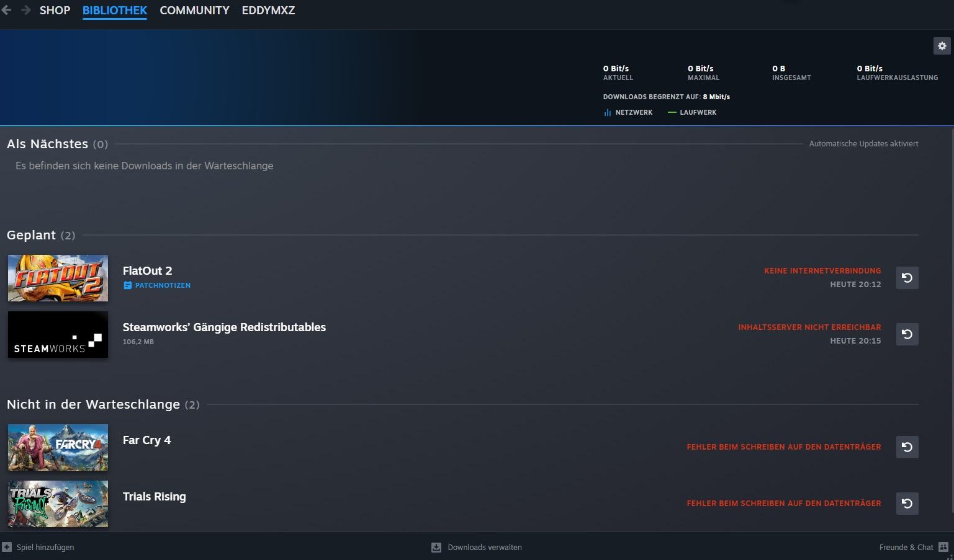The height and width of the screenshot is (560, 954).
Task: Click KEINE INTERNETVERBINDUNG error text
Action: pos(822,270)
